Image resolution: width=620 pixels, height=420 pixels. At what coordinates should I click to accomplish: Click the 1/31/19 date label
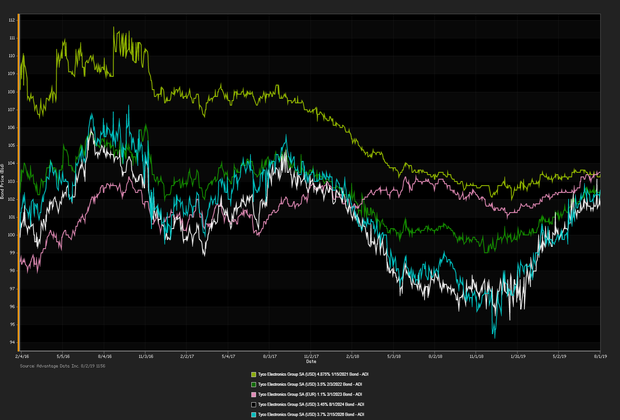pos(518,356)
